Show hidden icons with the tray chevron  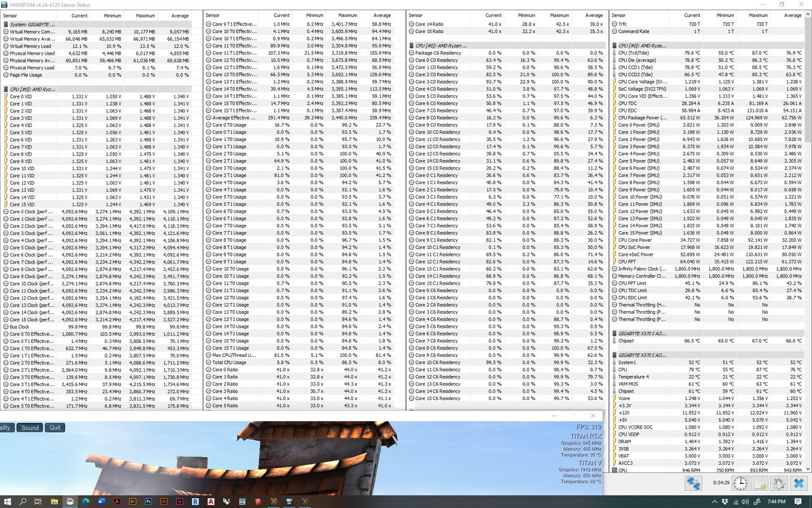click(715, 502)
